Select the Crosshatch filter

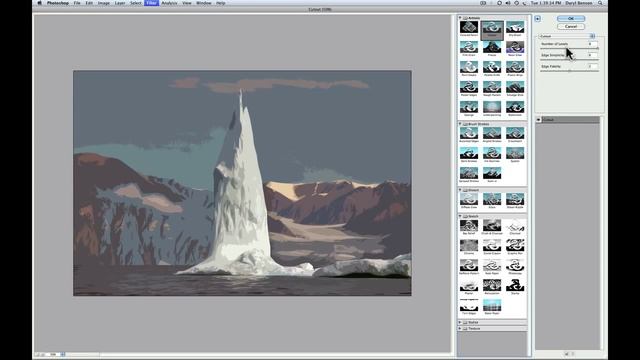pyautogui.click(x=515, y=133)
